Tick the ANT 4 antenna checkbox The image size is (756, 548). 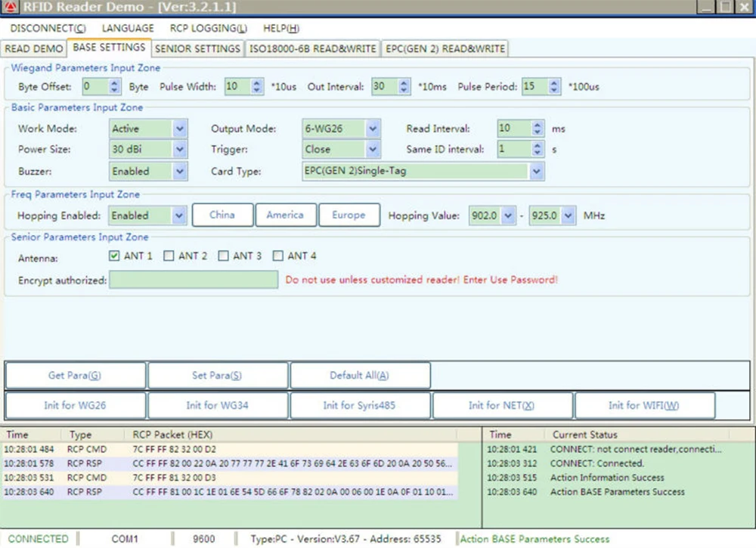tap(277, 256)
